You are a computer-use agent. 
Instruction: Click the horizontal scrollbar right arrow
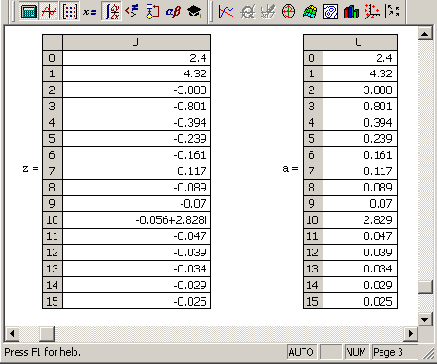[410, 333]
